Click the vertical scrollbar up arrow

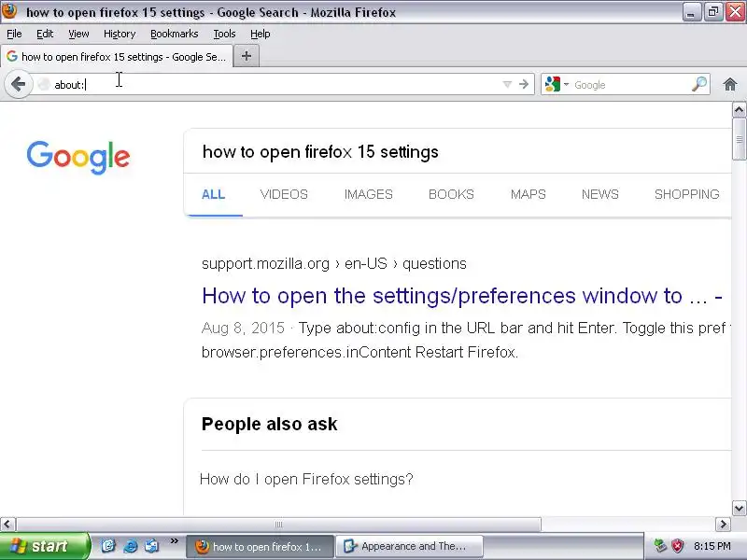pos(739,110)
